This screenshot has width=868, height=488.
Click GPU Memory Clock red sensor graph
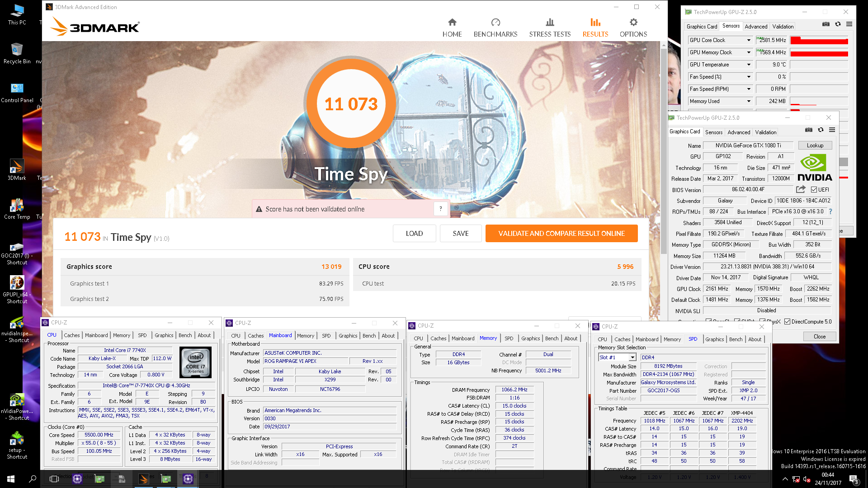click(819, 52)
